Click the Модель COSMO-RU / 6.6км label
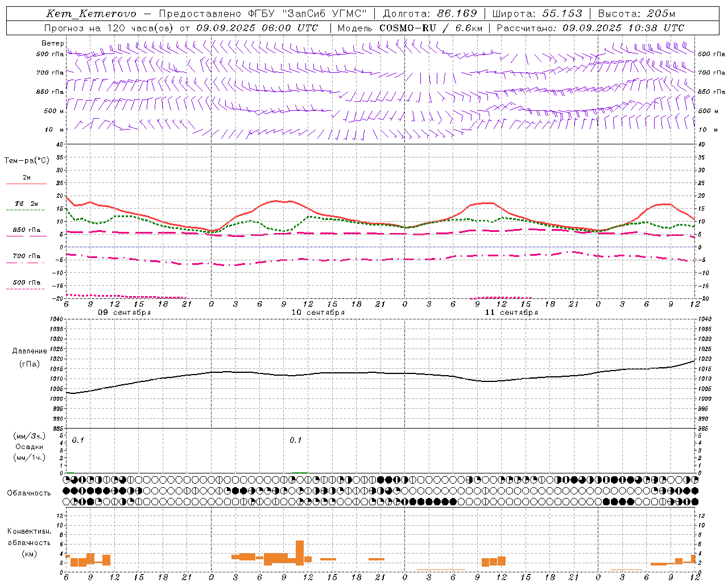Viewport: 728px width, 582px height. [409, 28]
